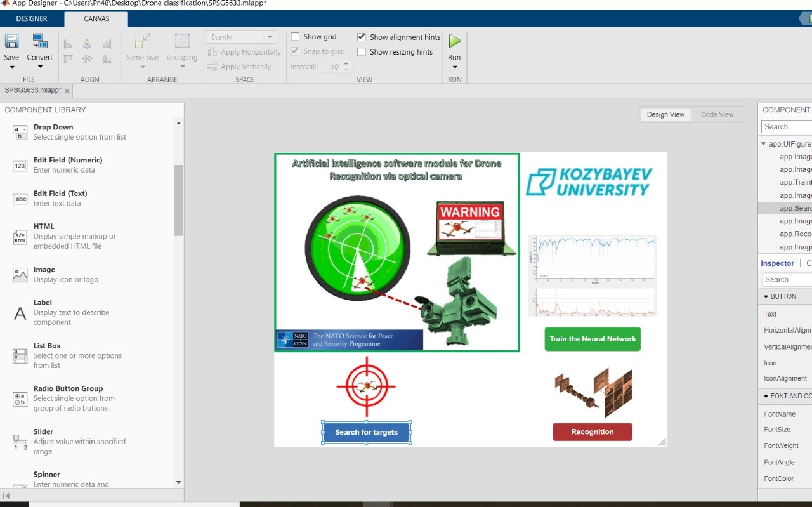Click the Convert app icon

pos(40,41)
